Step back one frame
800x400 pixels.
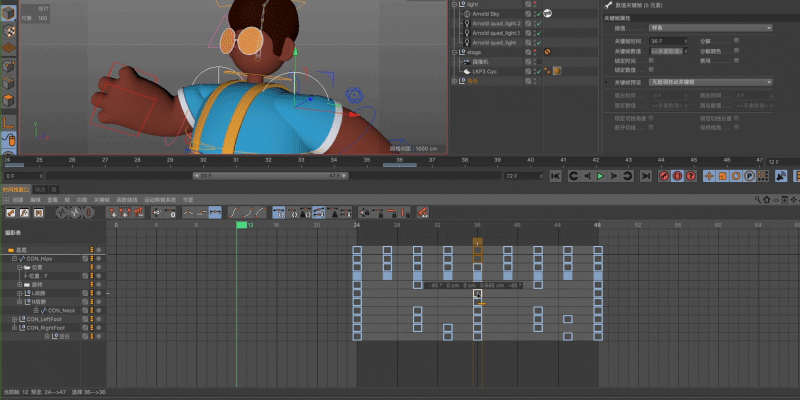coord(587,176)
